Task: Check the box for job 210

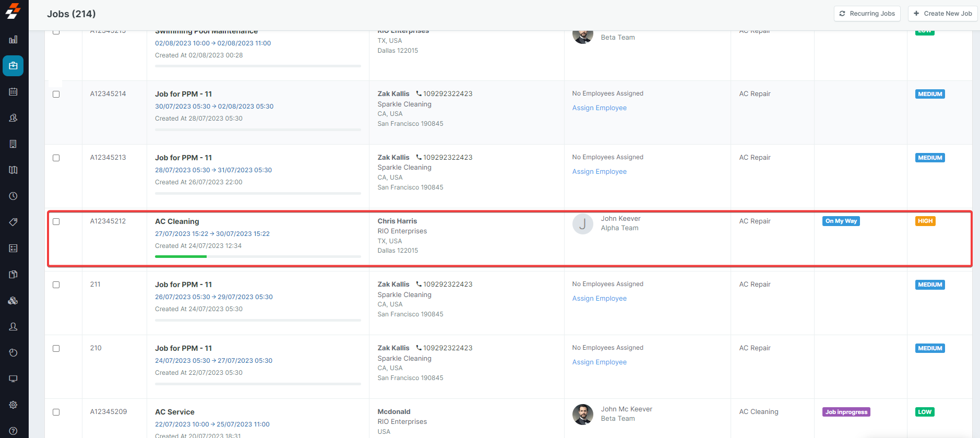Action: (x=56, y=349)
